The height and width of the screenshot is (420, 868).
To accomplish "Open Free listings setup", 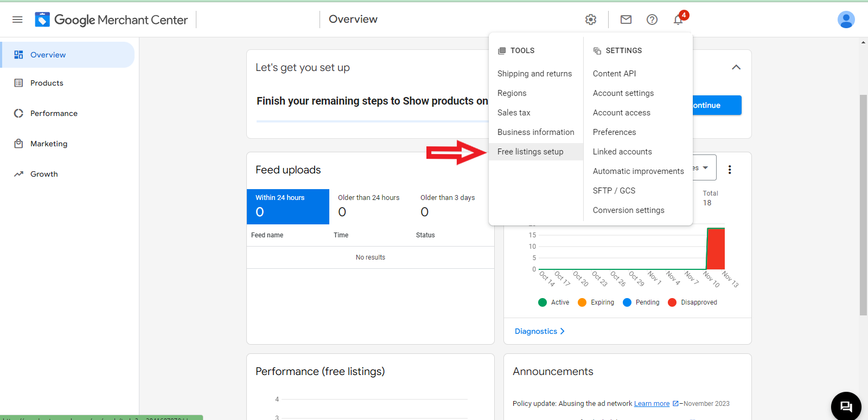I will (x=536, y=152).
